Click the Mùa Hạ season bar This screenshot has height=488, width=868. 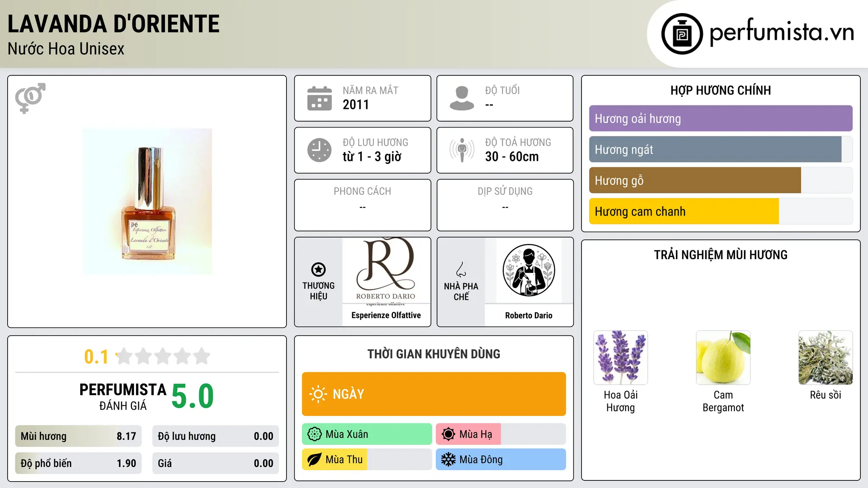tap(501, 434)
